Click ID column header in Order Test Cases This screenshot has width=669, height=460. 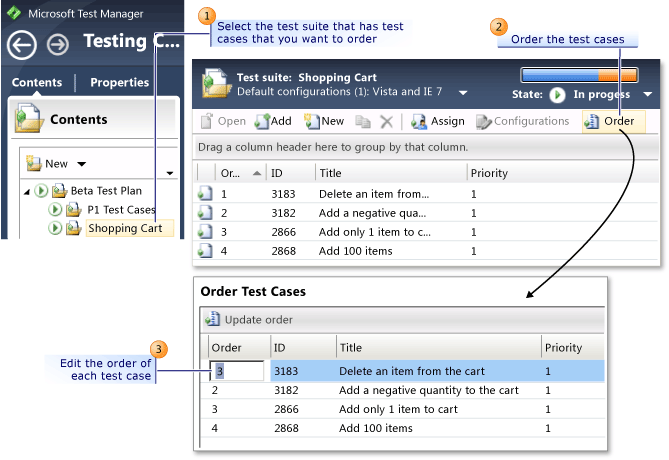pos(303,347)
